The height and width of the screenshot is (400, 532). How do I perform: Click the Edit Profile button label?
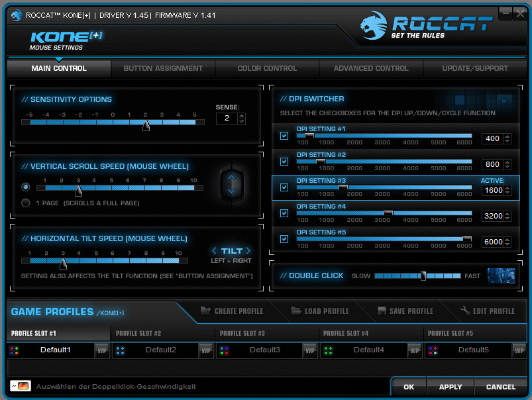tap(494, 311)
